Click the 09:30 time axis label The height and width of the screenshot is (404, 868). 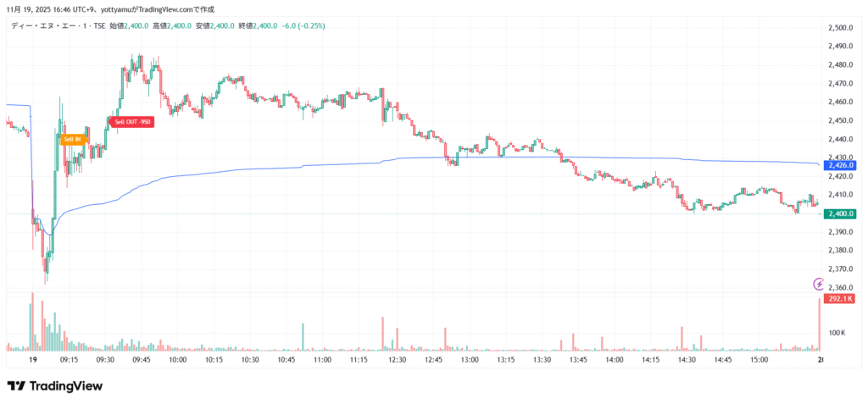coord(105,360)
